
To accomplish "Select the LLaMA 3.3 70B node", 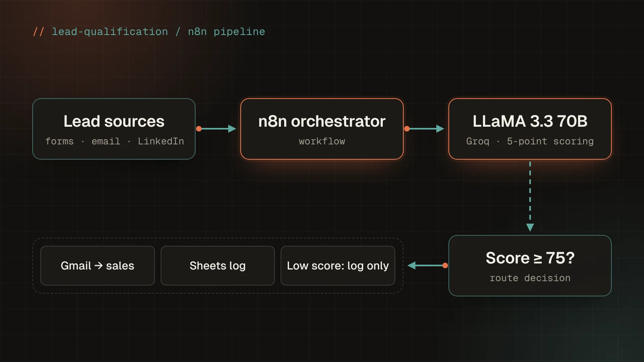I will [530, 129].
